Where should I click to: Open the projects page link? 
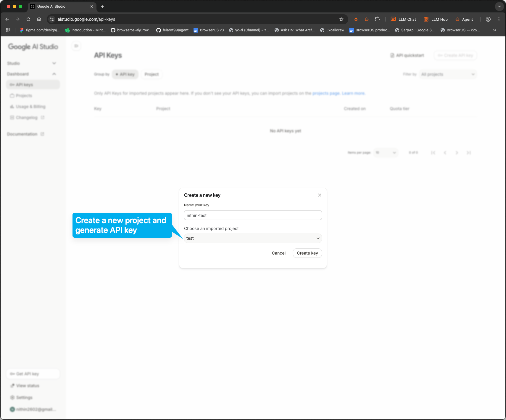[326, 93]
